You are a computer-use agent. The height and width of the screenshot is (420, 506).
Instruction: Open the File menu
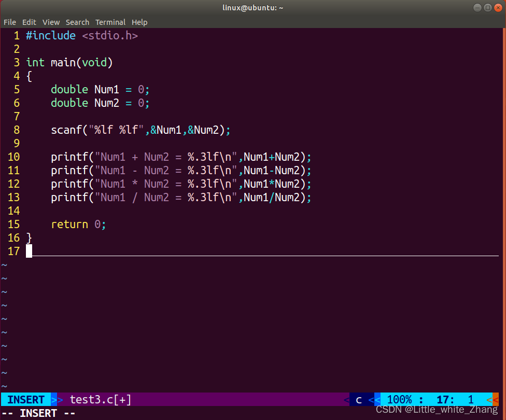tap(9, 22)
